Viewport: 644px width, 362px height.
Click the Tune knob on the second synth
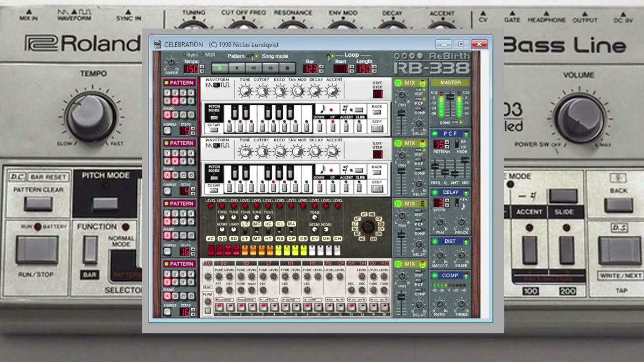pyautogui.click(x=245, y=151)
